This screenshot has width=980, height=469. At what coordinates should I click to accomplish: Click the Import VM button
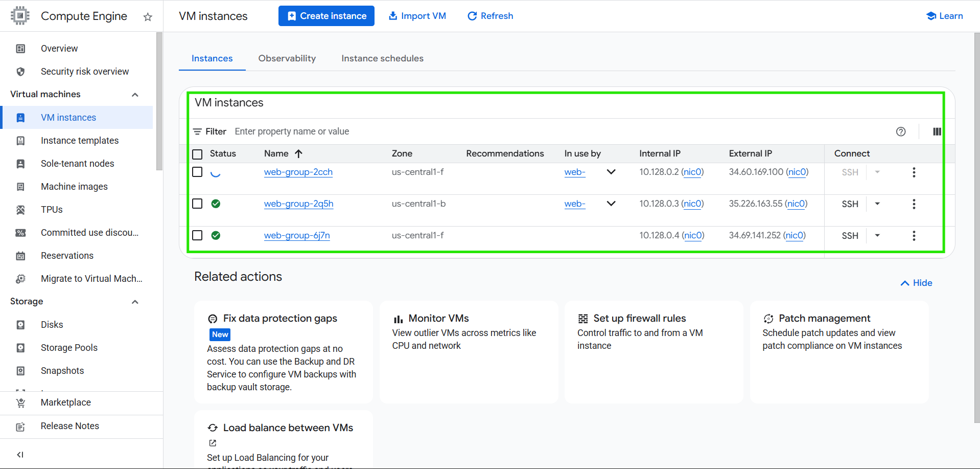[417, 16]
